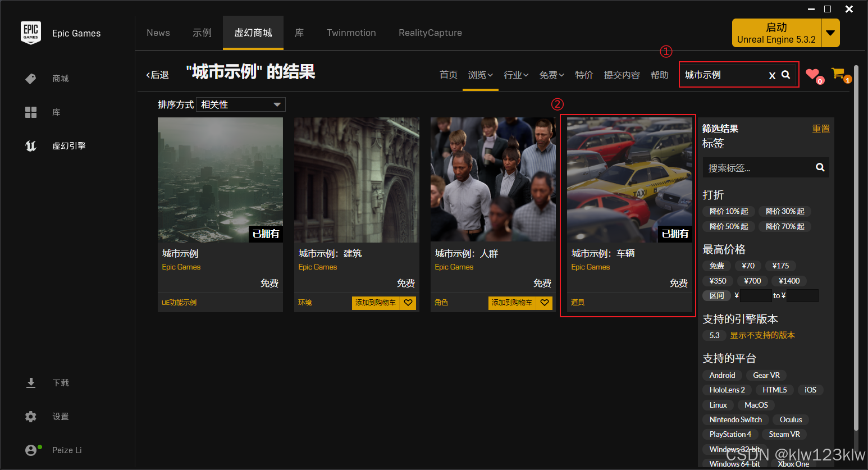The image size is (868, 470).
Task: Expand the launch engine version dropdown arrow
Action: [x=830, y=33]
